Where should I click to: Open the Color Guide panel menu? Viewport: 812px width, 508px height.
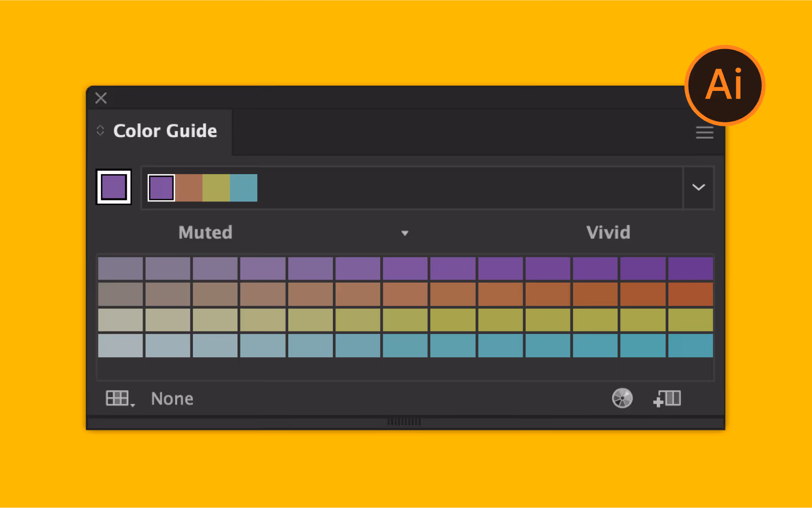pyautogui.click(x=704, y=132)
